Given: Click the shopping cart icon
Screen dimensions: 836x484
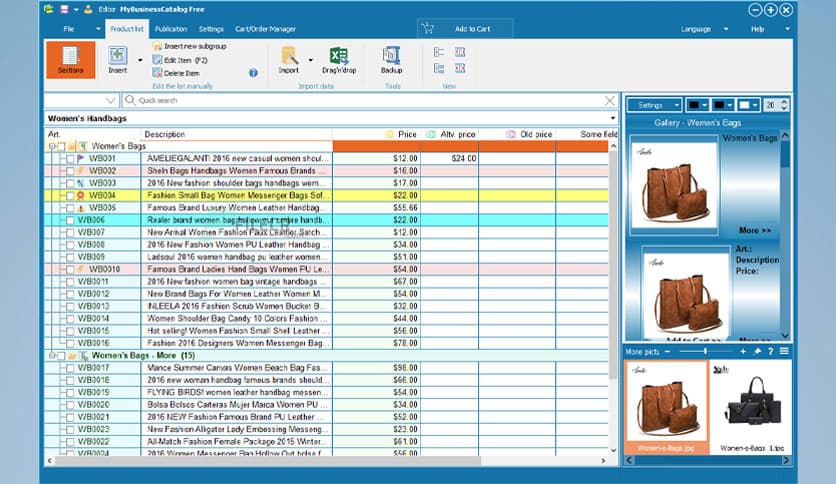Looking at the screenshot, I should coord(428,28).
